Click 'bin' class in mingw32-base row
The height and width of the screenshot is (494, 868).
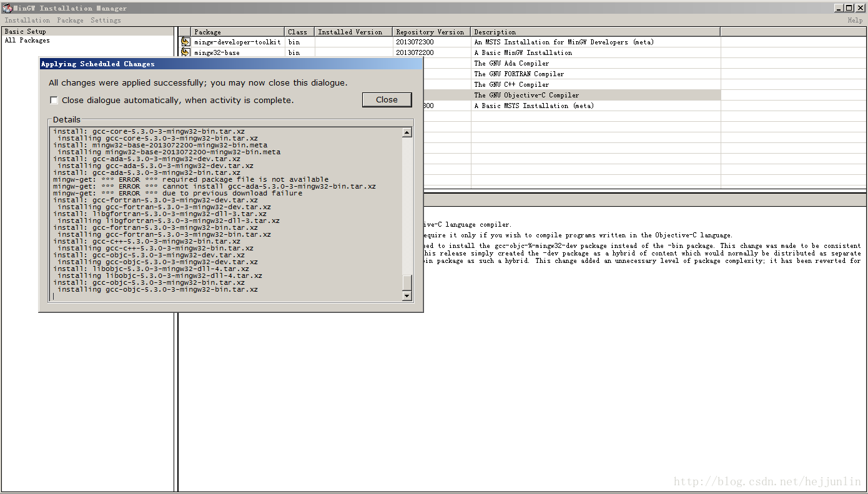pyautogui.click(x=294, y=52)
